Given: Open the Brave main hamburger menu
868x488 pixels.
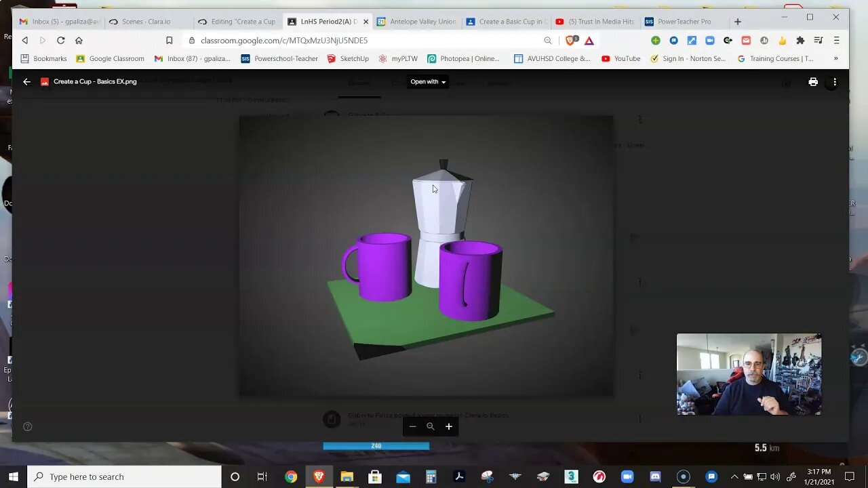Looking at the screenshot, I should (x=836, y=41).
